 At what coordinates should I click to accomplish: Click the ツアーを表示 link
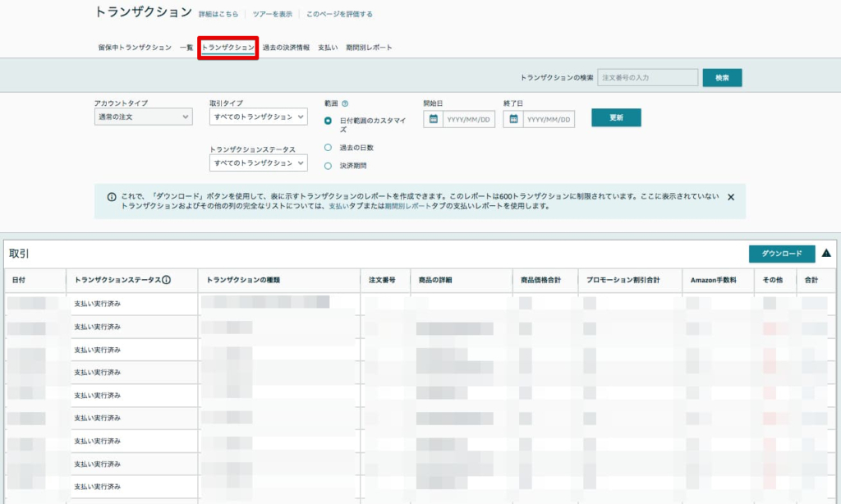click(271, 14)
